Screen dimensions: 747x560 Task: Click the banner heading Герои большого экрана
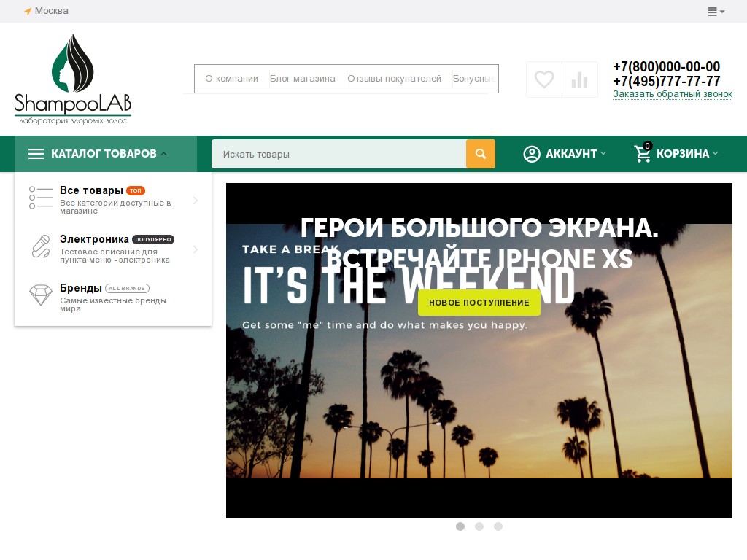click(x=479, y=227)
